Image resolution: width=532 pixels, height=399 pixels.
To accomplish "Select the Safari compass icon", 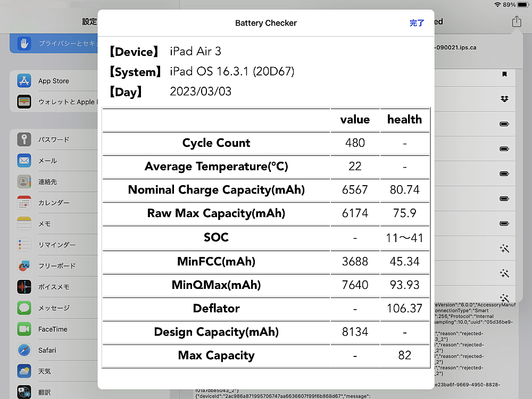I will (x=24, y=350).
